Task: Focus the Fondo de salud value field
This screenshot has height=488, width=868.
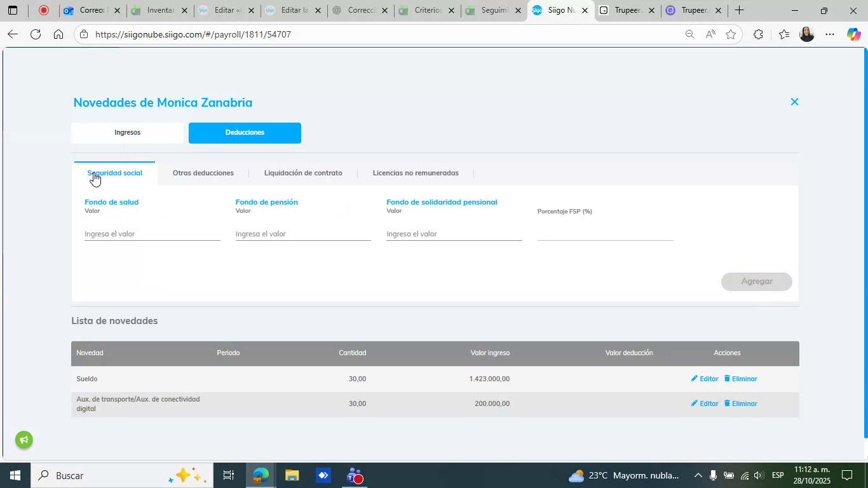Action: (x=153, y=234)
